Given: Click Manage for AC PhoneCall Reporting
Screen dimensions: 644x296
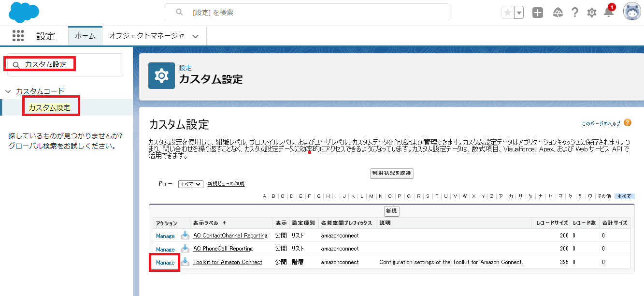Looking at the screenshot, I should pyautogui.click(x=165, y=249).
